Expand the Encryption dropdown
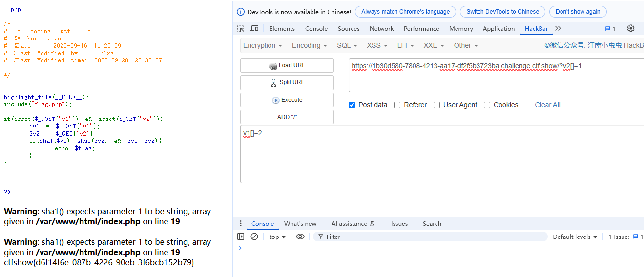The height and width of the screenshot is (277, 644). 263,45
